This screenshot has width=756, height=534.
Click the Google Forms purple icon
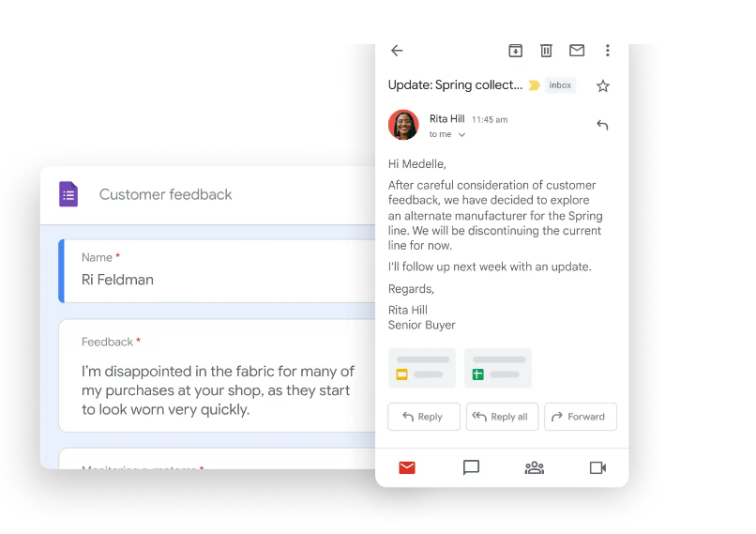coord(68,194)
